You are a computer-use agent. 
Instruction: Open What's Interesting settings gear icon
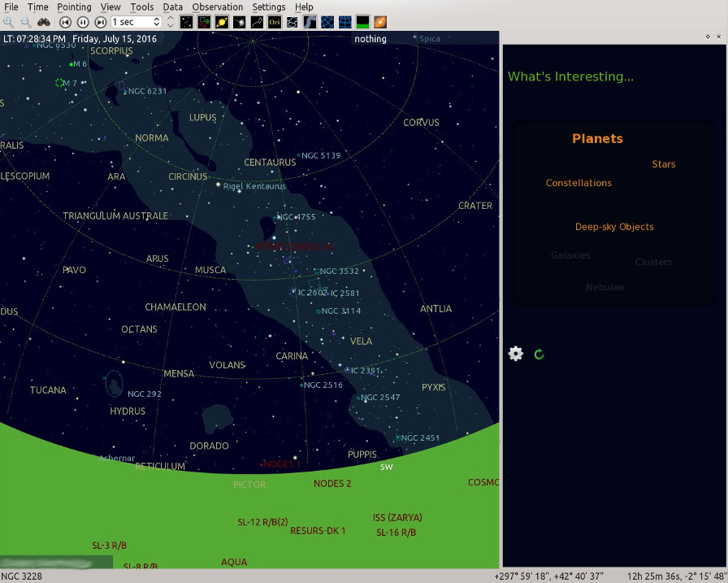pos(516,354)
